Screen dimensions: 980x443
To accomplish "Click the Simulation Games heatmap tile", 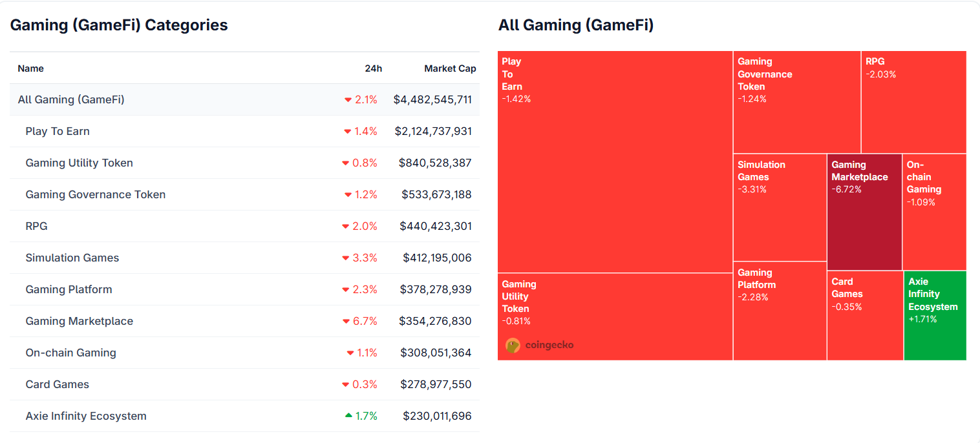I will [780, 207].
